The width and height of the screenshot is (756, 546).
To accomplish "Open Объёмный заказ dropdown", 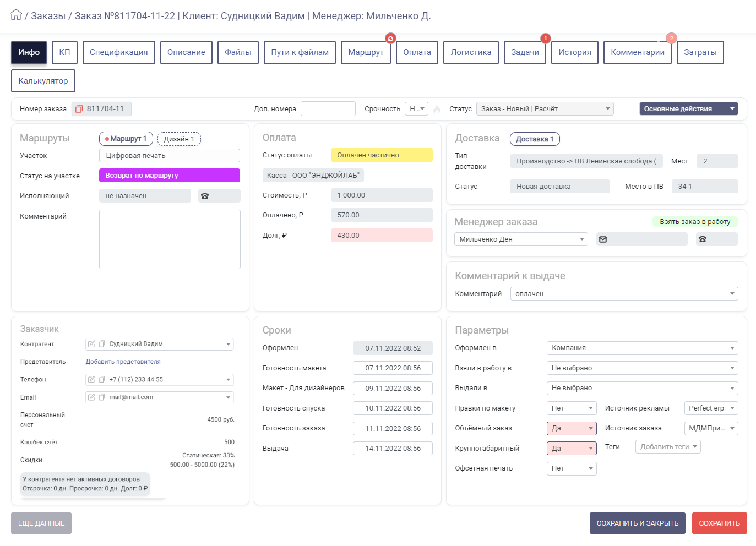I will click(572, 428).
